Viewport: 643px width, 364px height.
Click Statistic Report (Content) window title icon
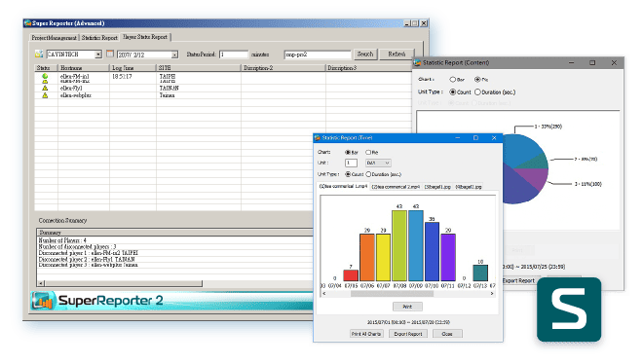coord(418,62)
